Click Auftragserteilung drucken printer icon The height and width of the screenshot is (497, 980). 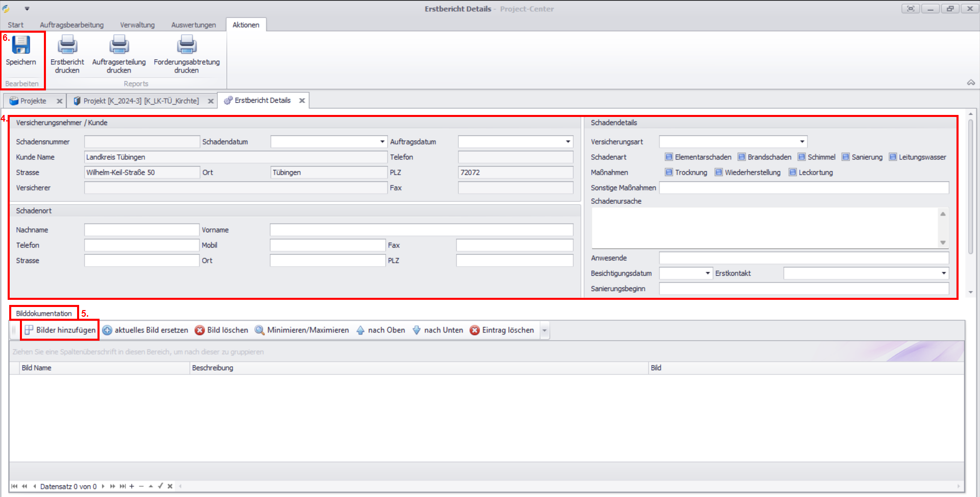coord(119,45)
